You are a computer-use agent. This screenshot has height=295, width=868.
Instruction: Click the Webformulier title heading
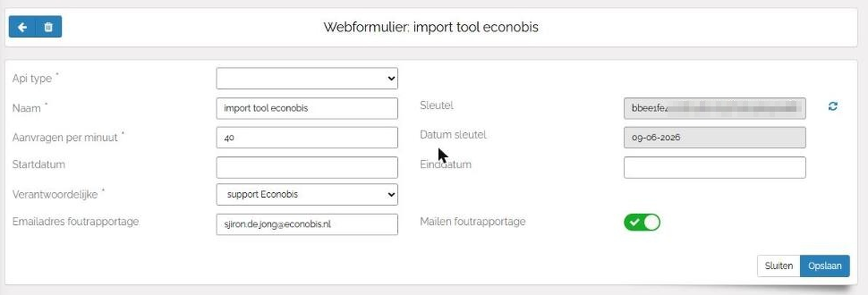[431, 27]
